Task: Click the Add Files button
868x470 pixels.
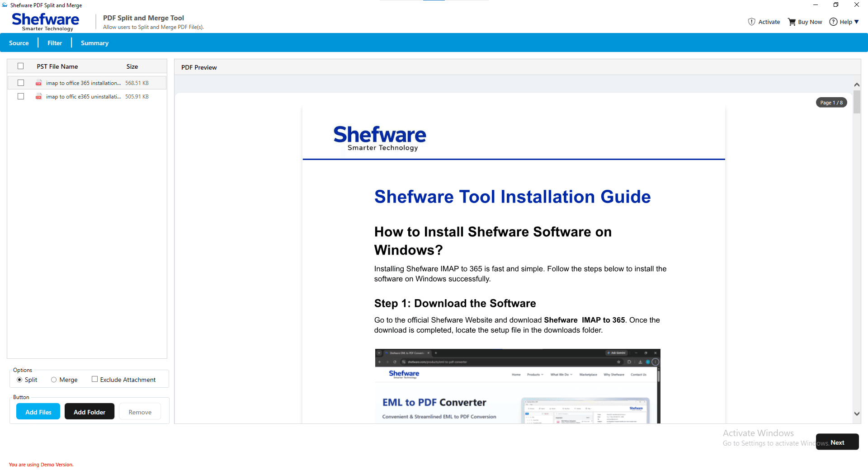Action: point(38,412)
